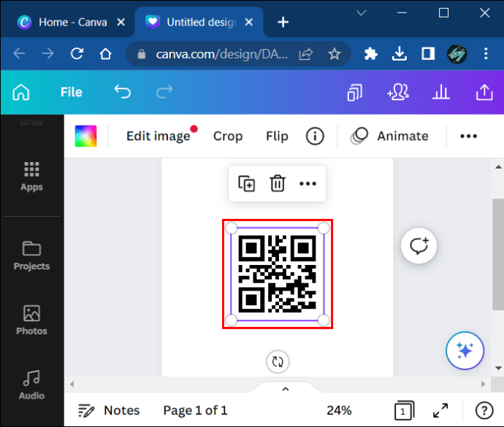Screen dimensions: 504x427
Task: Switch to the Untitled design tab
Action: click(x=199, y=23)
